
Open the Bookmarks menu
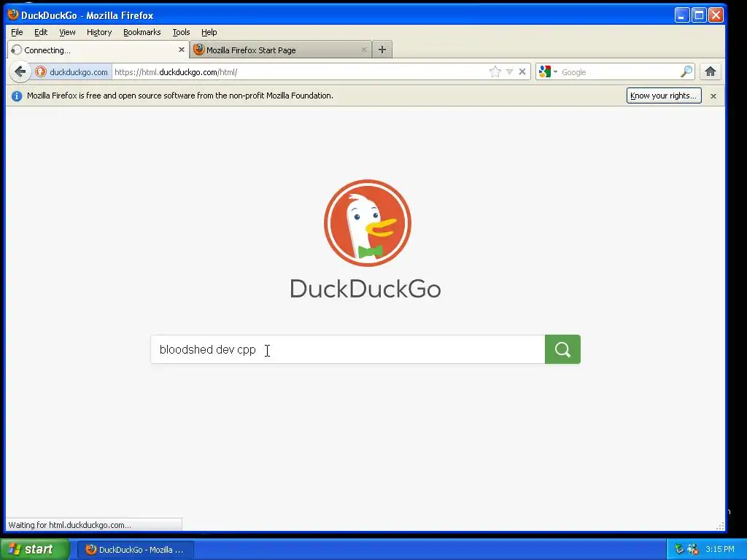coord(142,32)
